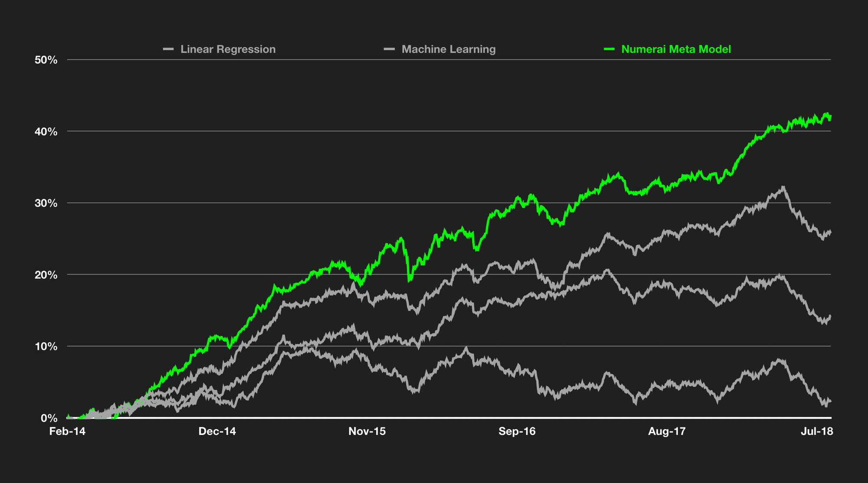Click gray Machine Learning legend swatch
Screen dimensions: 868x483
pos(389,49)
